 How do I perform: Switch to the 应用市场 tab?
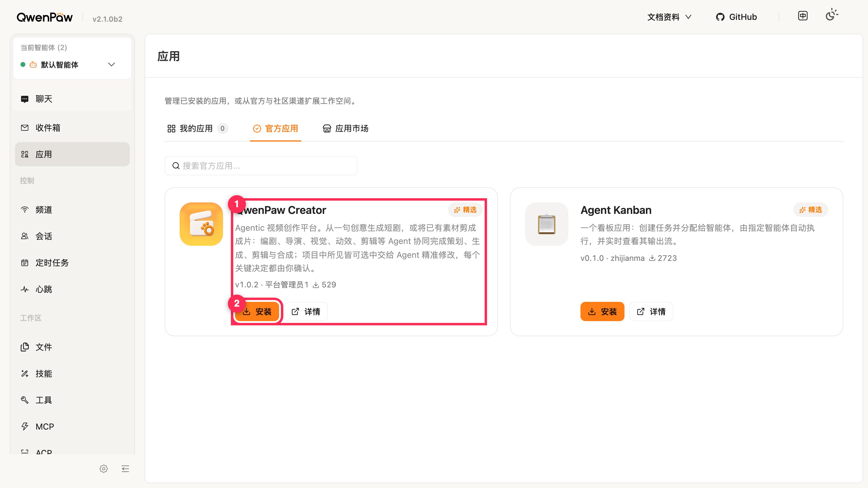point(345,128)
